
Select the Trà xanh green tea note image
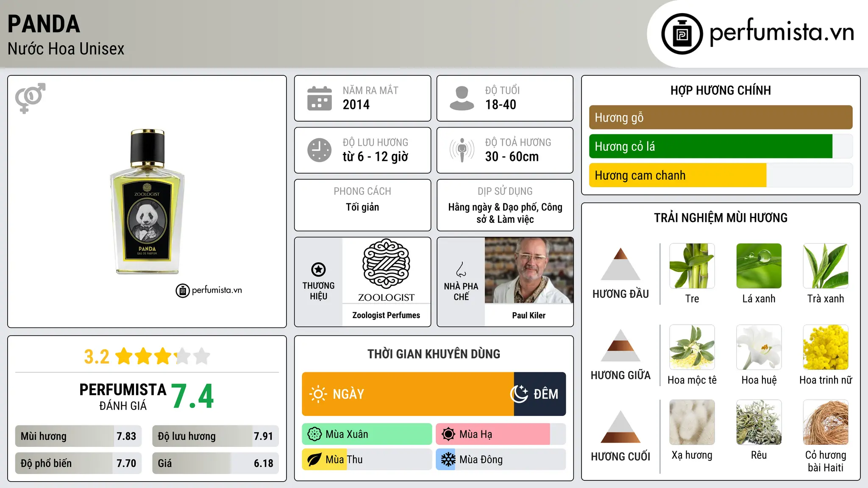click(826, 266)
